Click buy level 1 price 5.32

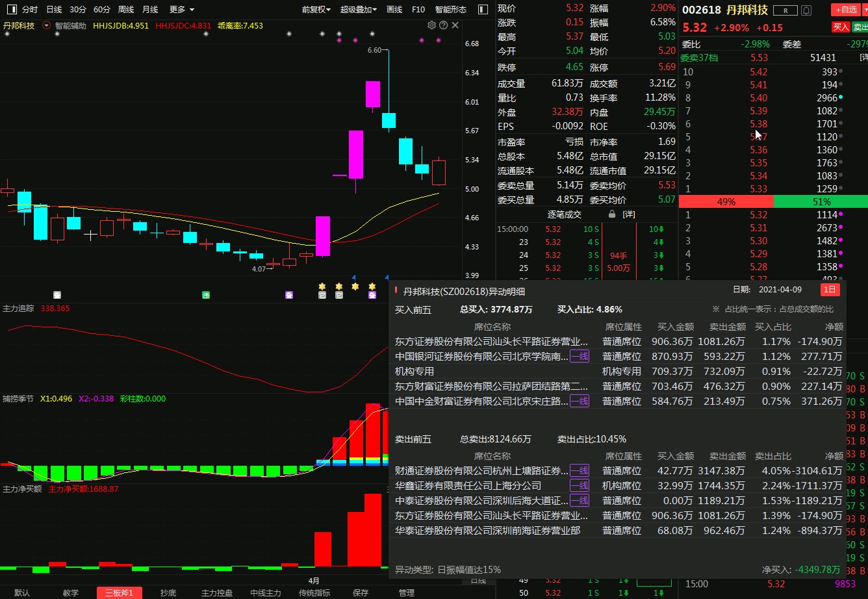pyautogui.click(x=758, y=215)
